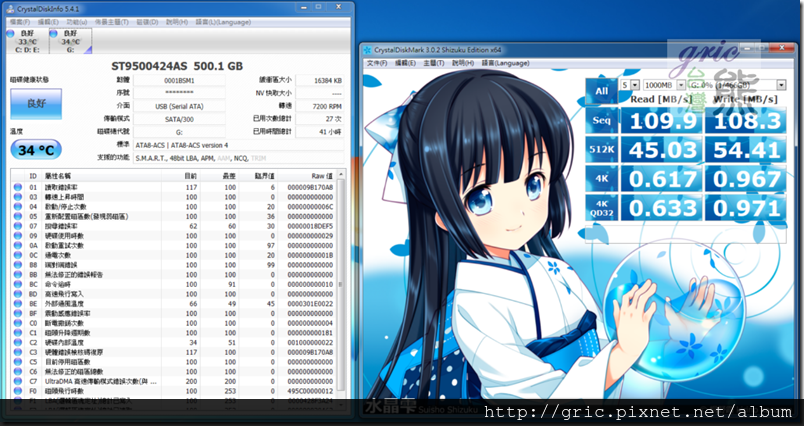Click status orb icon for attribute ID 04
Viewport: 804px width, 426px height.
pyautogui.click(x=18, y=207)
